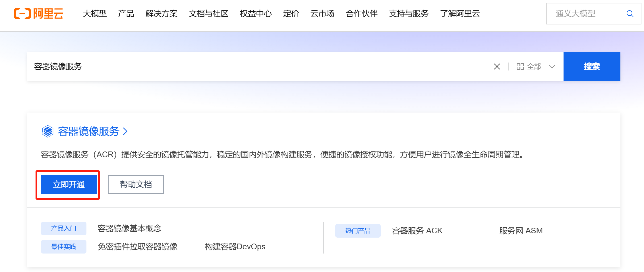Open the 权益中心 menu
The width and height of the screenshot is (644, 272).
256,14
